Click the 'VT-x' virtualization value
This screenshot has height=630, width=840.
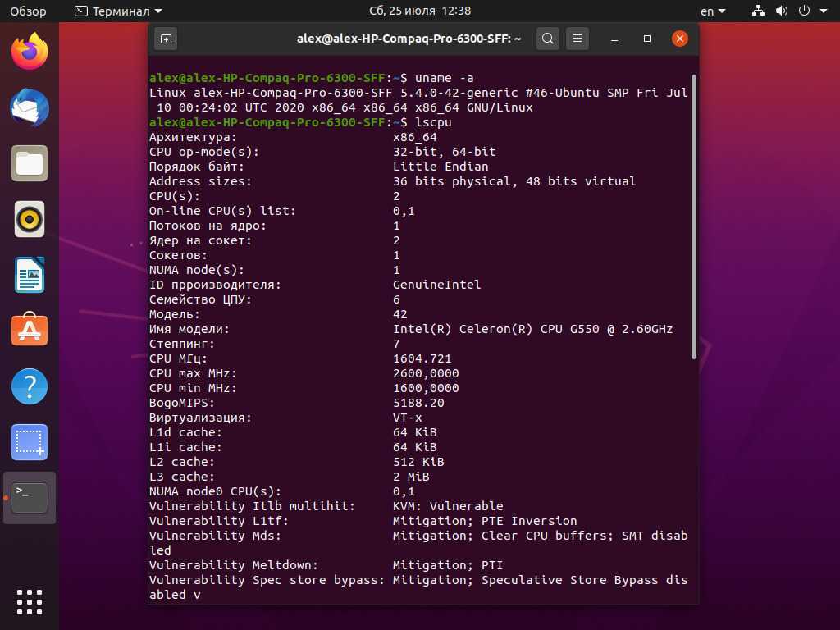407,418
